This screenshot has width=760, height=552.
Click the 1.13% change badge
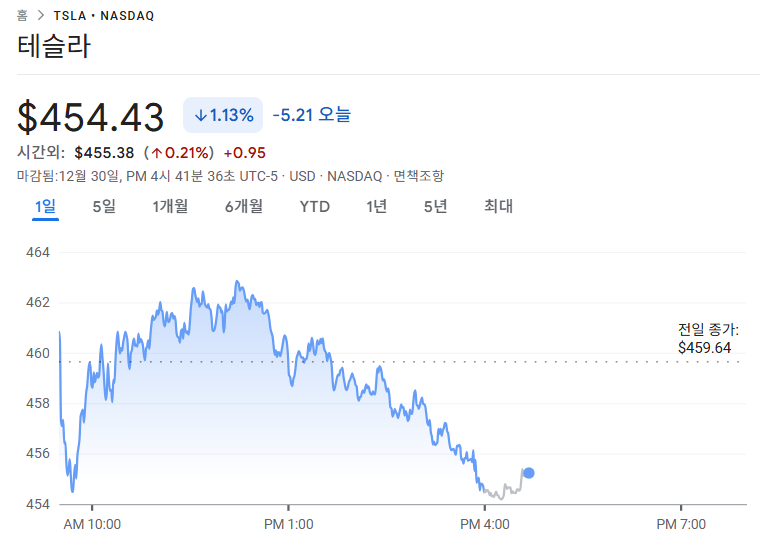pos(222,115)
